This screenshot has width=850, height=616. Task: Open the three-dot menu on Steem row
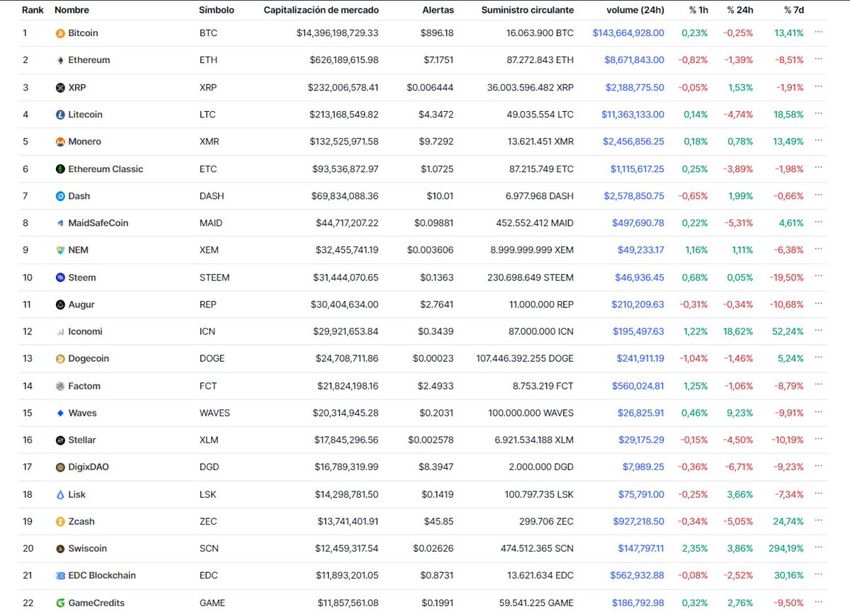coord(819,276)
